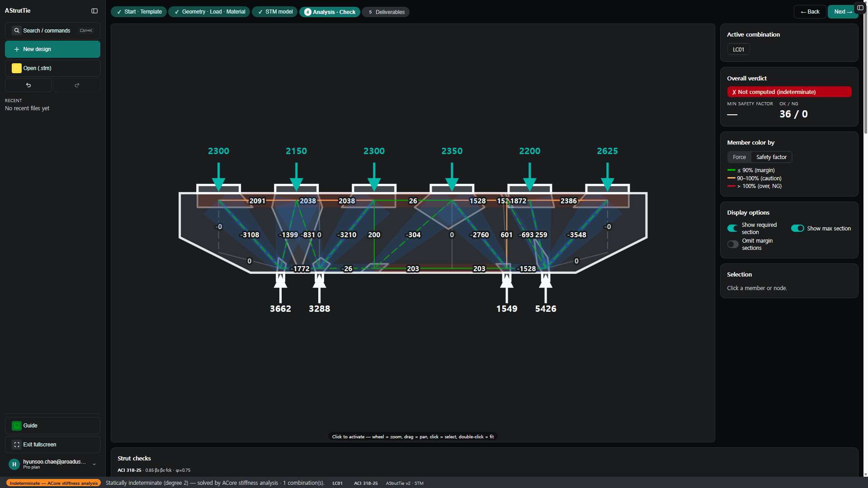Select the member labeled -304
868x488 pixels.
[x=413, y=235]
